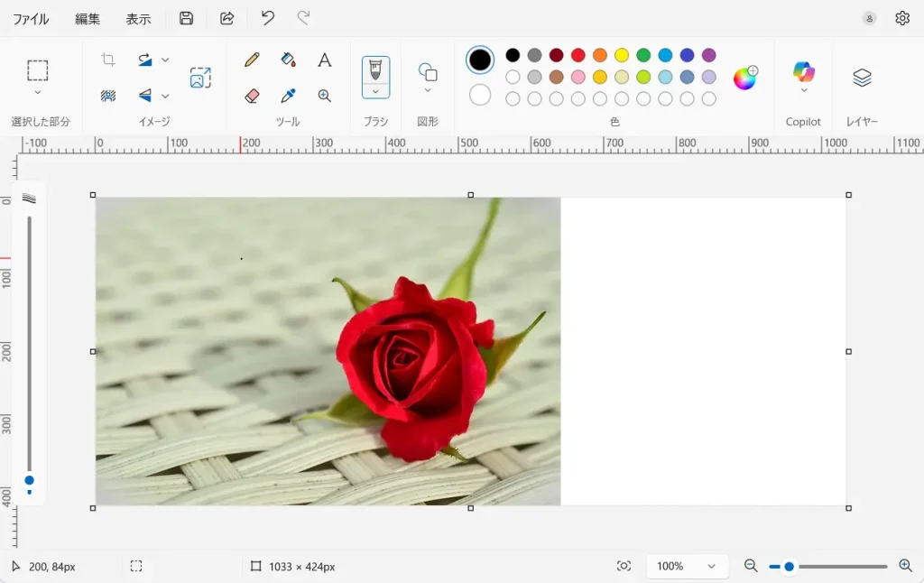Open the 表示 menu
The image size is (924, 583).
pyautogui.click(x=138, y=19)
